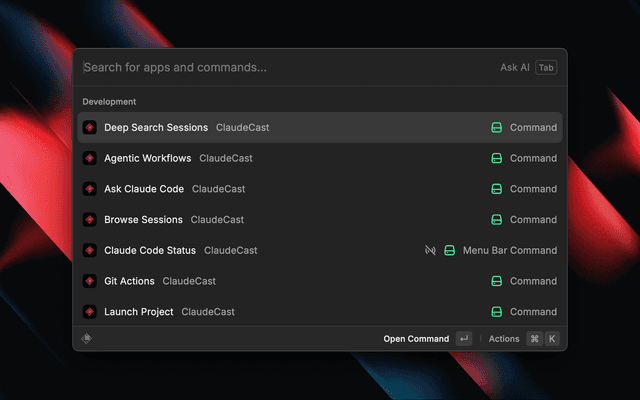Click the ClaudeCast icon beside Browse Sessions

[x=90, y=220]
